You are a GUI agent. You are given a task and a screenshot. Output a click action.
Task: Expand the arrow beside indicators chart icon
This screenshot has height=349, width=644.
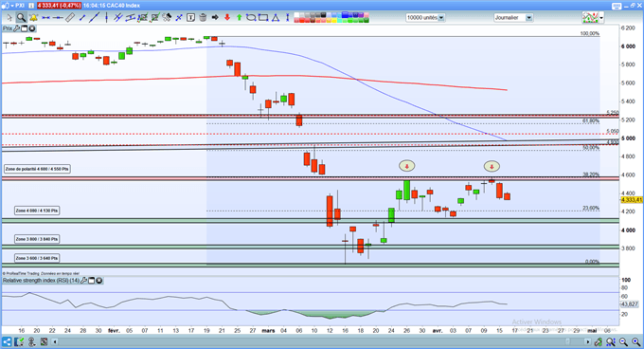[601, 18]
